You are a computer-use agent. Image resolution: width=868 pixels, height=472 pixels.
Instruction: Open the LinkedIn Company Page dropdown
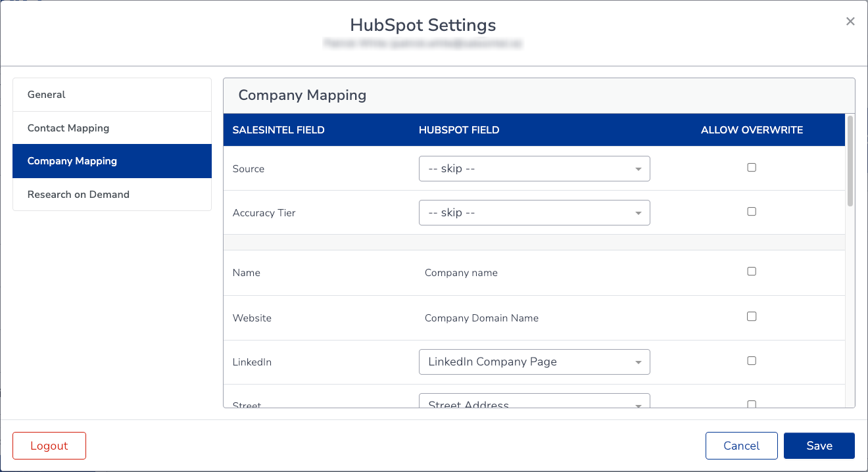(x=534, y=362)
